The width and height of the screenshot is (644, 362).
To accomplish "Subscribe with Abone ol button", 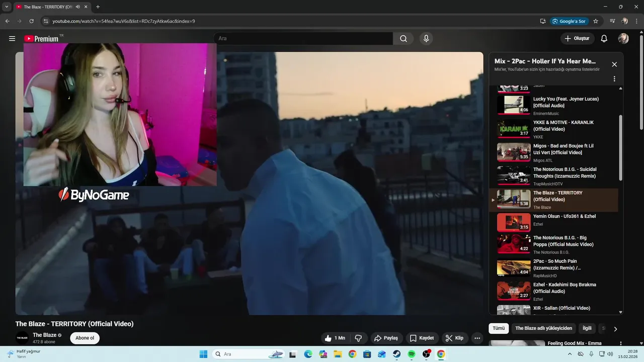I will (85, 338).
